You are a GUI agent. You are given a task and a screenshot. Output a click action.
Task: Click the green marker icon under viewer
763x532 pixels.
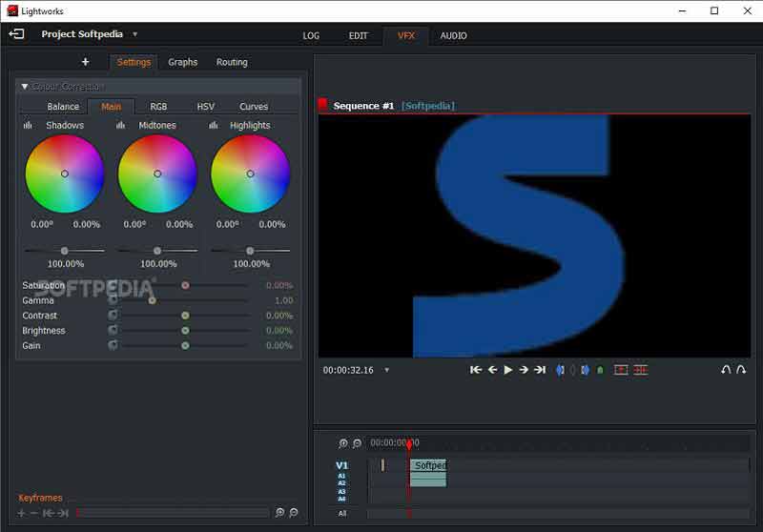click(600, 371)
